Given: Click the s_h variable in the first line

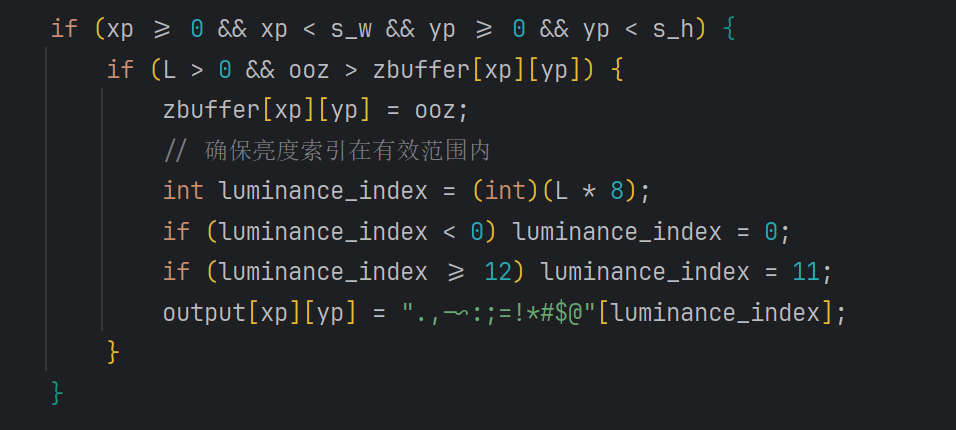Looking at the screenshot, I should [x=673, y=29].
